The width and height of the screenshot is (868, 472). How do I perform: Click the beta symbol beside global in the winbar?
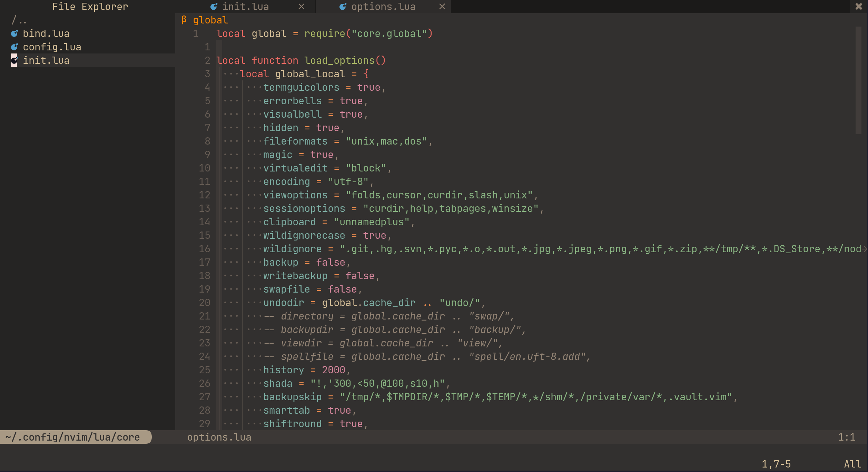[184, 20]
